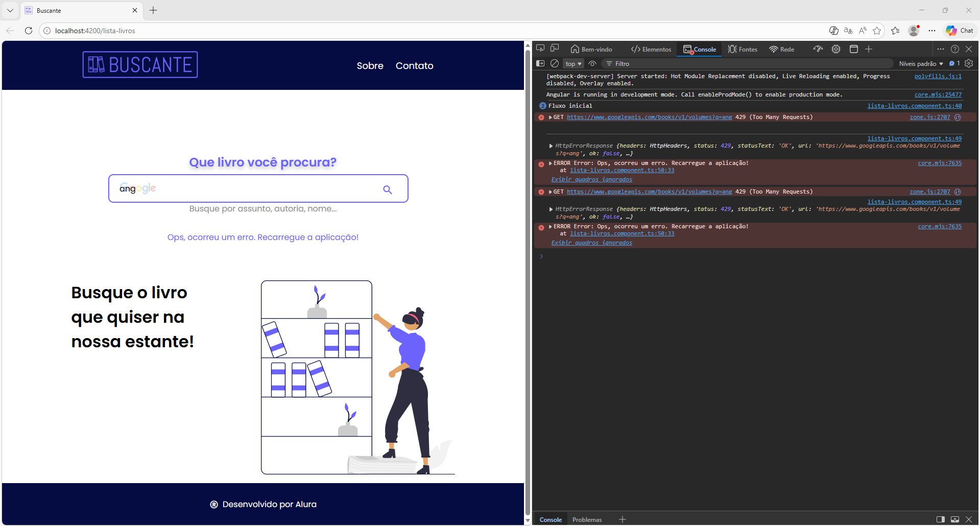Open the first zone.js:2707 source link
The image size is (980, 526).
929,117
